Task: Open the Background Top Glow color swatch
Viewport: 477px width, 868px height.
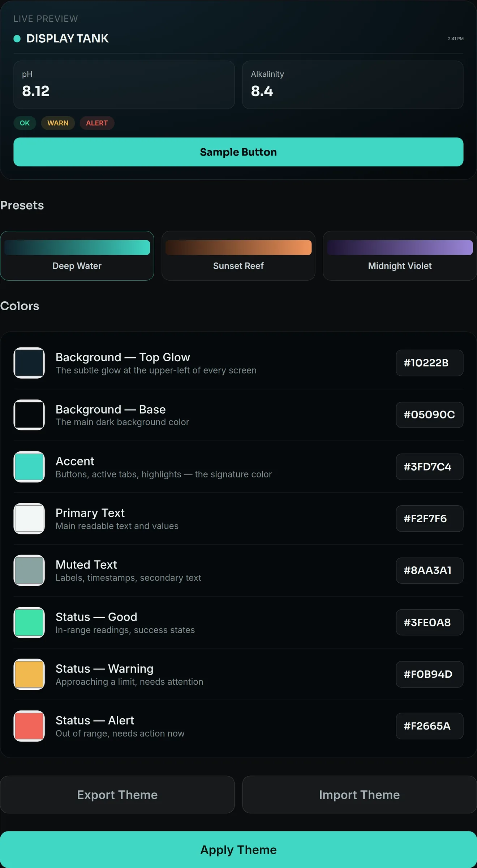Action: pos(29,363)
